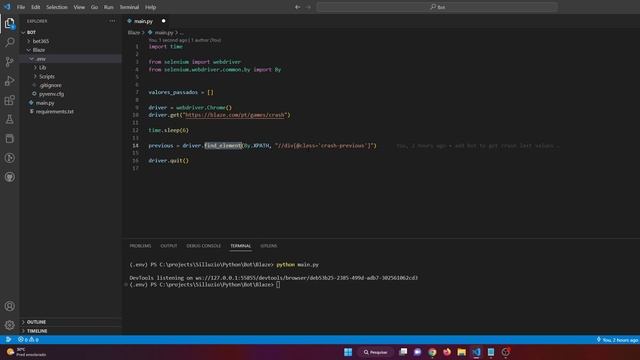Open the Source Control view

tap(10, 62)
